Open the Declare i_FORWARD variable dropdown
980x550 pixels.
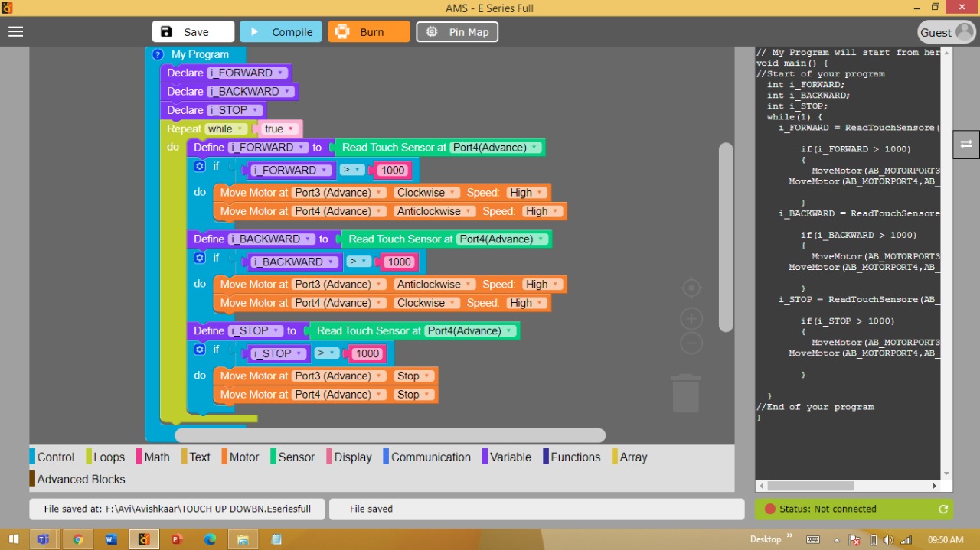247,73
